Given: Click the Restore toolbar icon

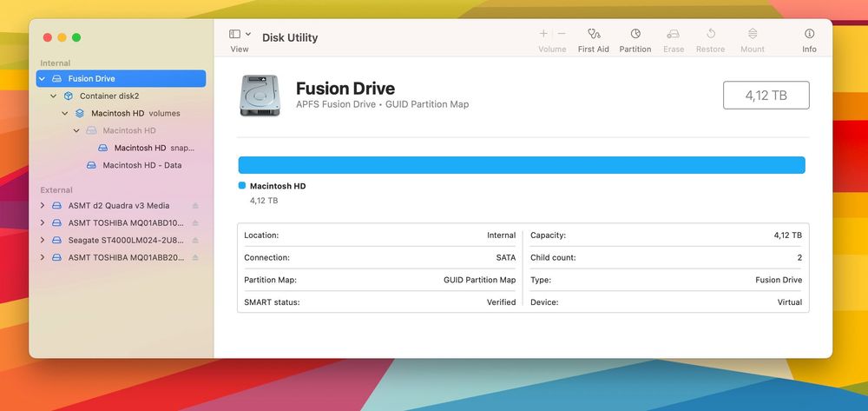Looking at the screenshot, I should pyautogui.click(x=711, y=34).
